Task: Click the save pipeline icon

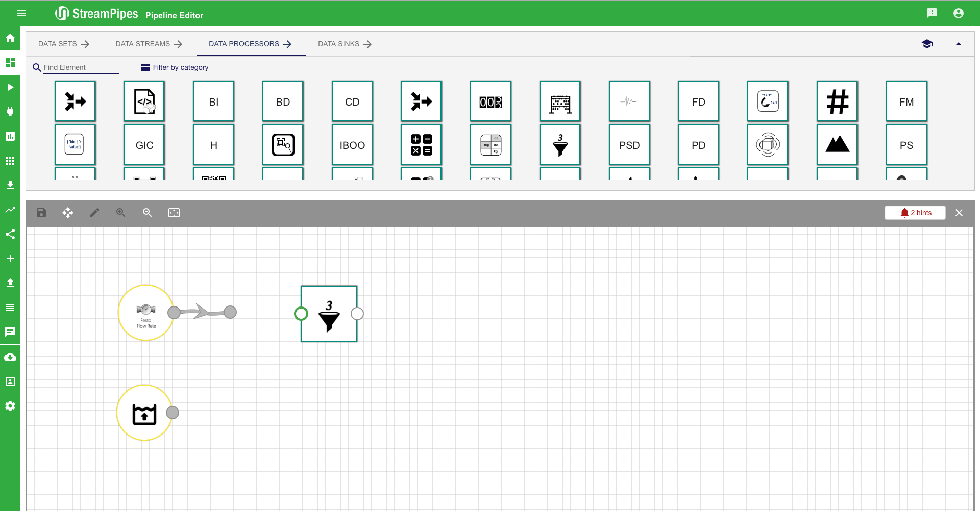Action: [41, 213]
